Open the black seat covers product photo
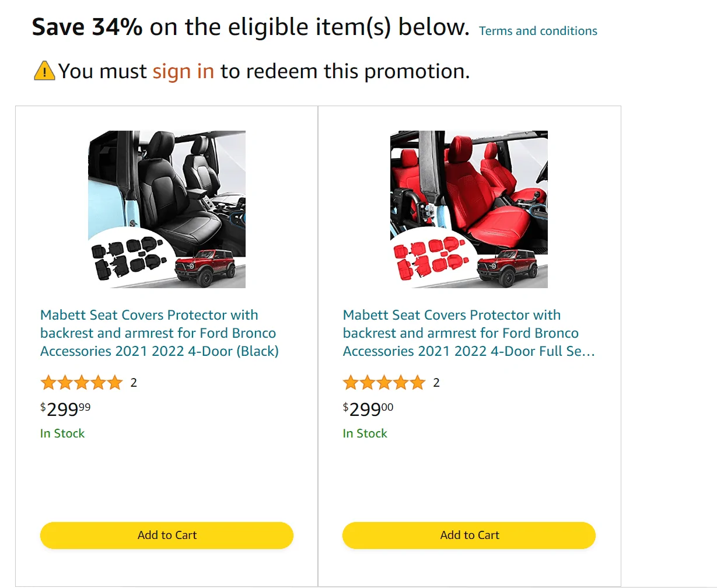717x588 pixels. [x=167, y=209]
